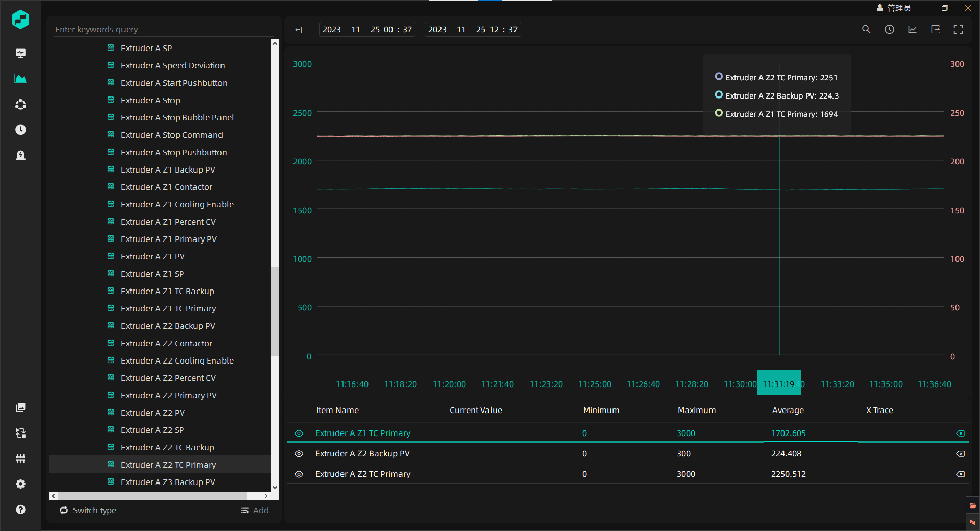Hide the Extruder A Z2 Backup PV trace
The width and height of the screenshot is (980, 531).
tap(299, 454)
